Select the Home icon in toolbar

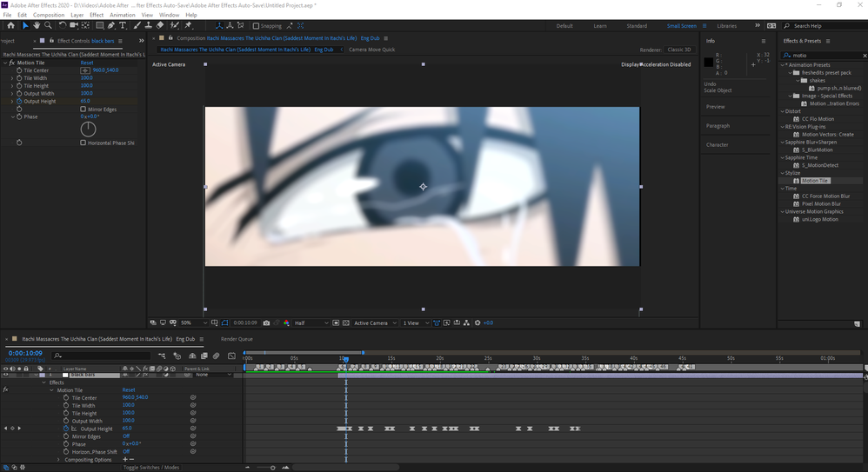(10, 25)
